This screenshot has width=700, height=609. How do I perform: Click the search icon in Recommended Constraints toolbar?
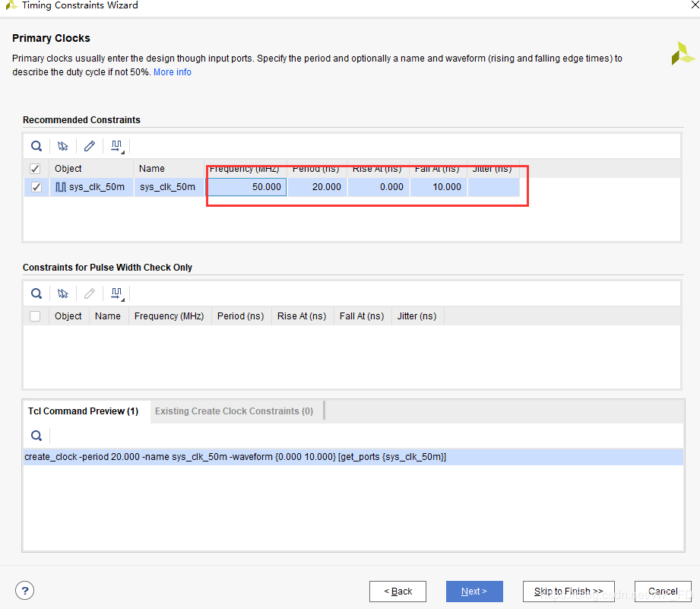coord(36,146)
